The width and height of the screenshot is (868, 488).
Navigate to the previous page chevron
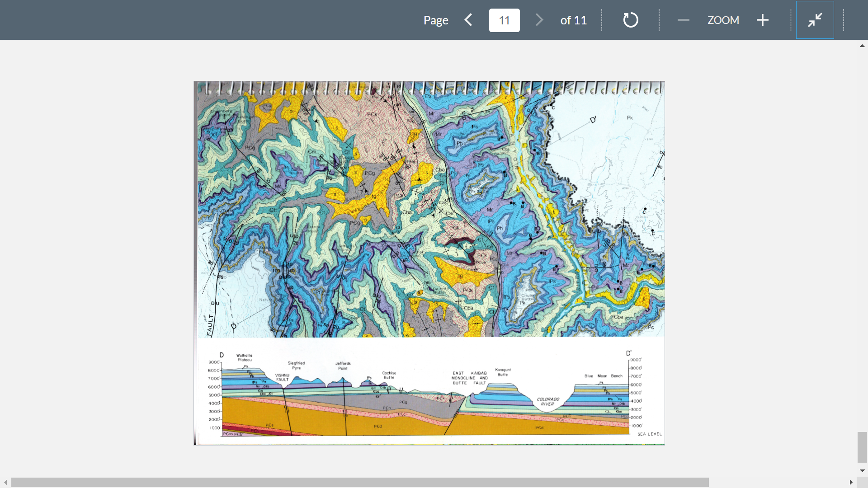pos(468,20)
